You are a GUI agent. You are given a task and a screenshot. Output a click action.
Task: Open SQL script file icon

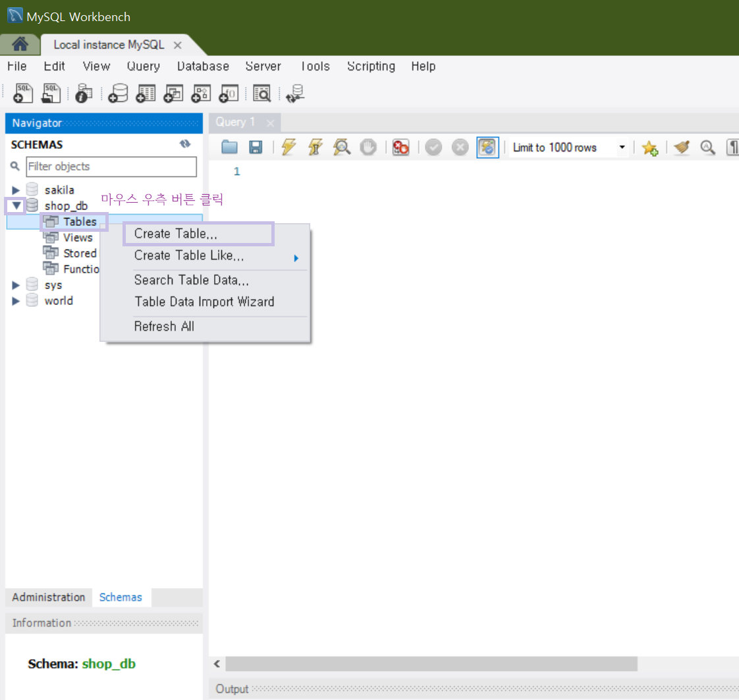[51, 93]
